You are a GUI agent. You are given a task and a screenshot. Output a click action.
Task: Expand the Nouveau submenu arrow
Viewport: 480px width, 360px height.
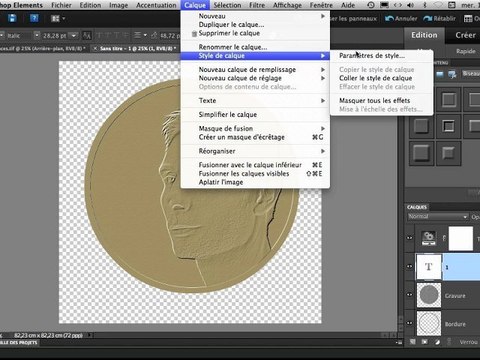[x=323, y=16]
